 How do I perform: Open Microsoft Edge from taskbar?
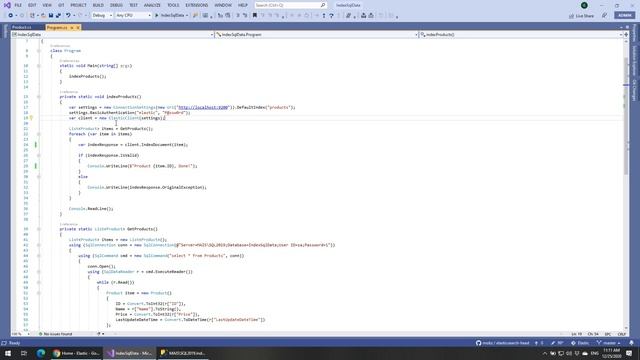[40, 353]
